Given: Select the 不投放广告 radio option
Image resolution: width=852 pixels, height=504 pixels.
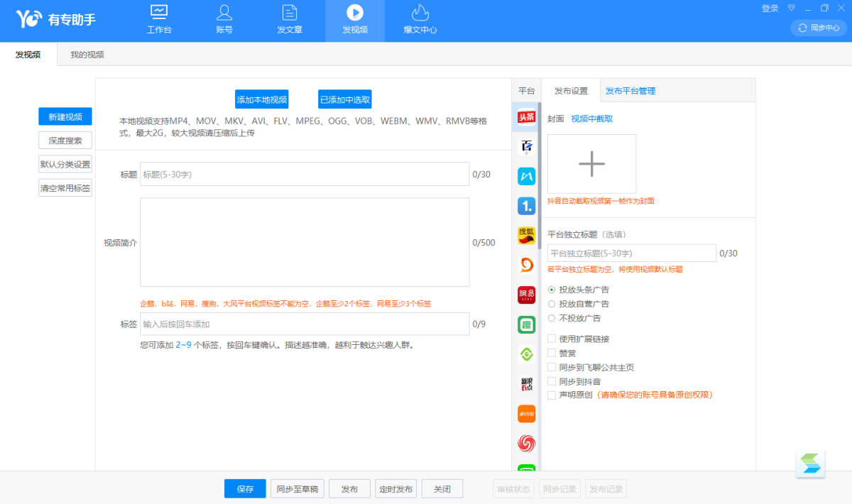Looking at the screenshot, I should click(x=552, y=318).
